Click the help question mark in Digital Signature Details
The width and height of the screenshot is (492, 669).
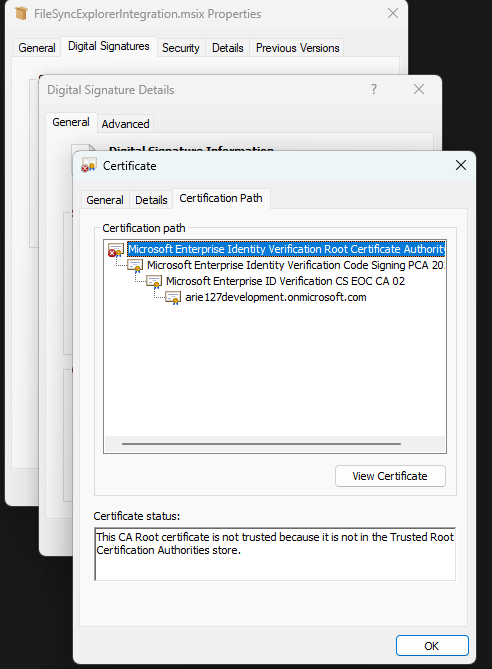click(374, 89)
